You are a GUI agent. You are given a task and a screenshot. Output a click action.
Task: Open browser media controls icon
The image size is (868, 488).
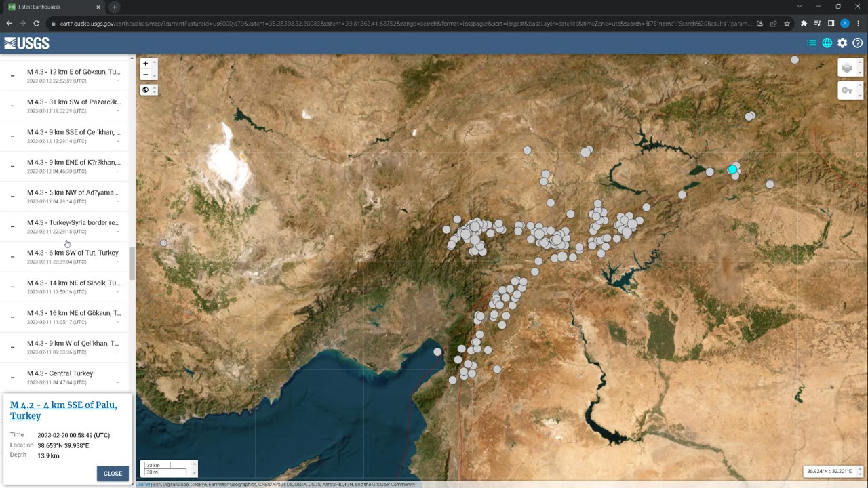click(x=818, y=23)
